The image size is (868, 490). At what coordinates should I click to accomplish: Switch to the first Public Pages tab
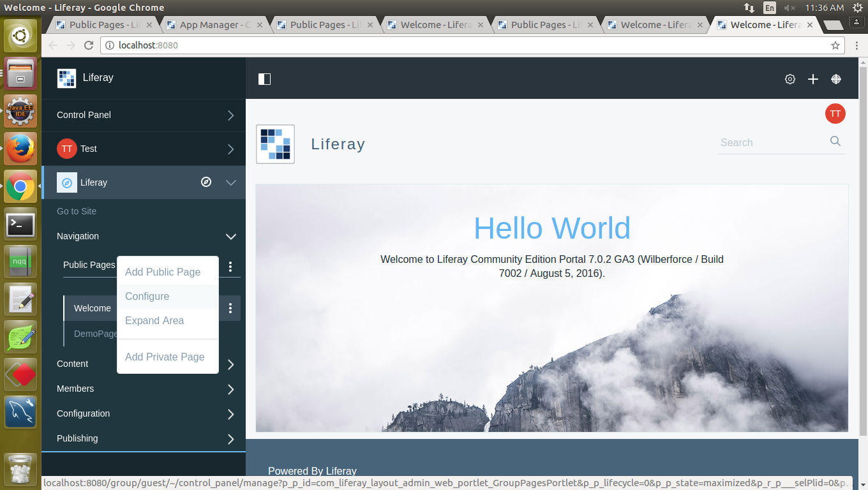click(x=103, y=25)
